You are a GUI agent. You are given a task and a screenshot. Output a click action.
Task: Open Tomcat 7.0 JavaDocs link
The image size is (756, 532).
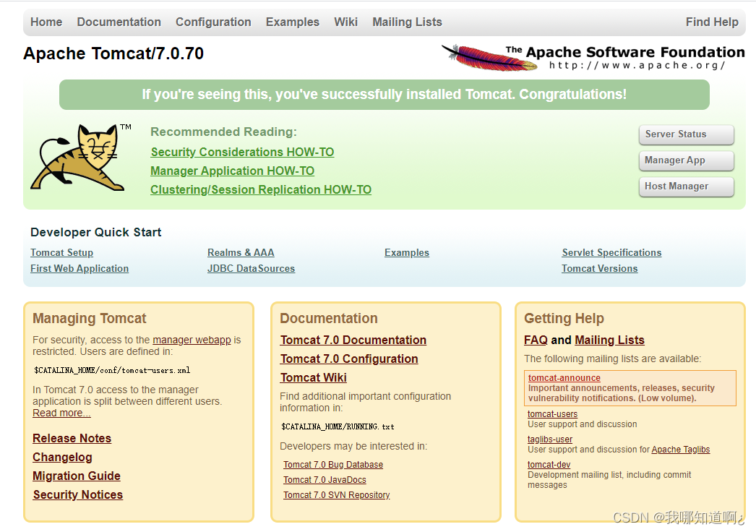click(325, 480)
